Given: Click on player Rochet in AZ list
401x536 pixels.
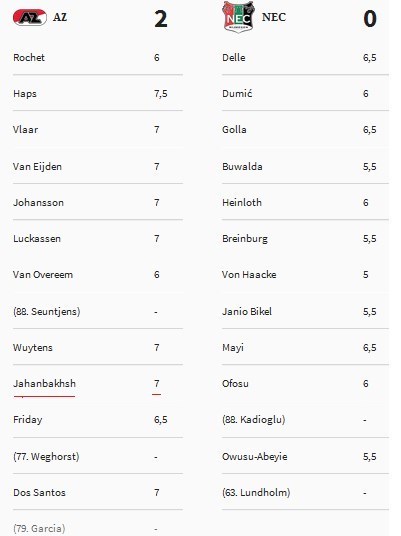Looking at the screenshot, I should click(29, 57).
